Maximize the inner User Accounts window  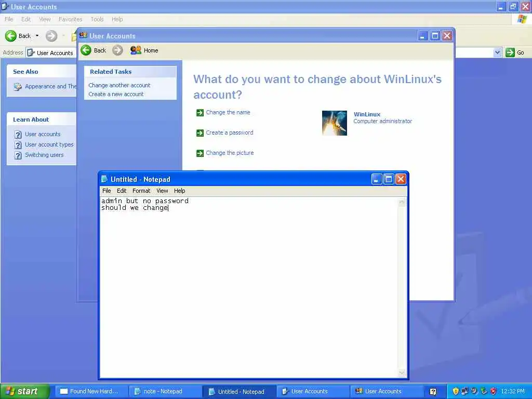click(435, 36)
